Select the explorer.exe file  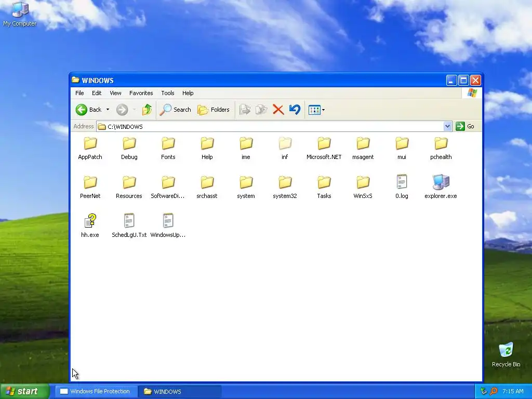(441, 187)
